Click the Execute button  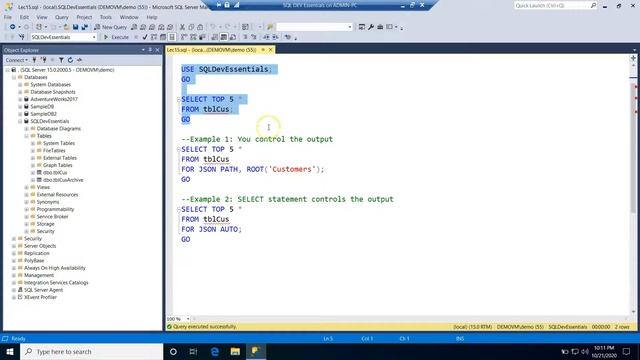point(116,37)
